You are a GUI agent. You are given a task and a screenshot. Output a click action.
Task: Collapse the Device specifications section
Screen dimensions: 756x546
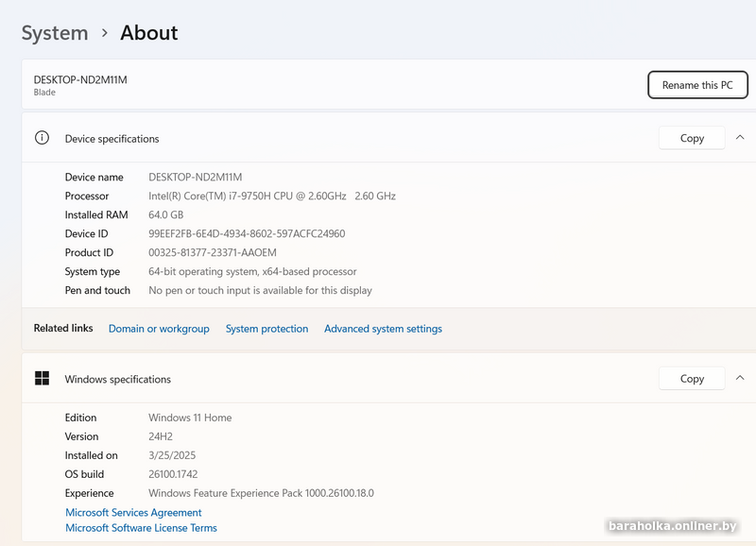tap(740, 137)
